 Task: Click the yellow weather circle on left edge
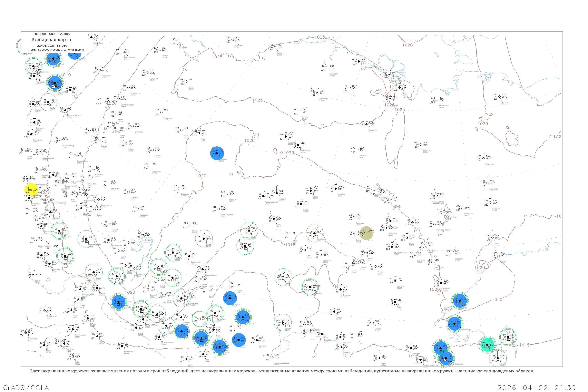(x=31, y=190)
